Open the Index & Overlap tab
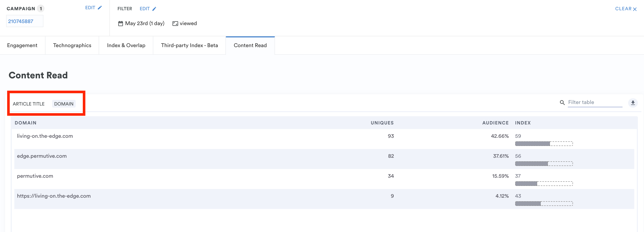The image size is (644, 232). (x=126, y=45)
